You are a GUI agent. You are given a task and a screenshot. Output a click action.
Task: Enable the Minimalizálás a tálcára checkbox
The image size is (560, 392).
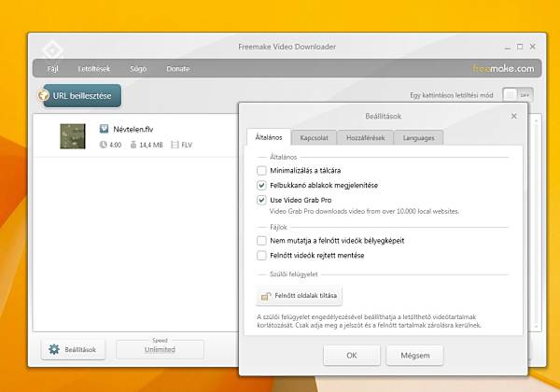point(261,171)
